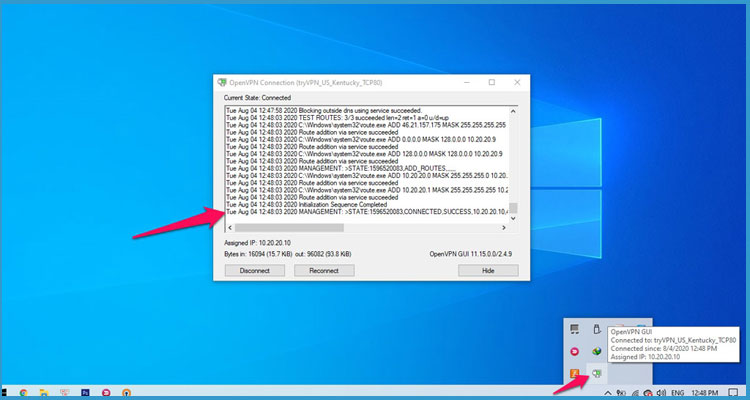
Task: Click the log scrollbar down arrow
Action: [514, 216]
